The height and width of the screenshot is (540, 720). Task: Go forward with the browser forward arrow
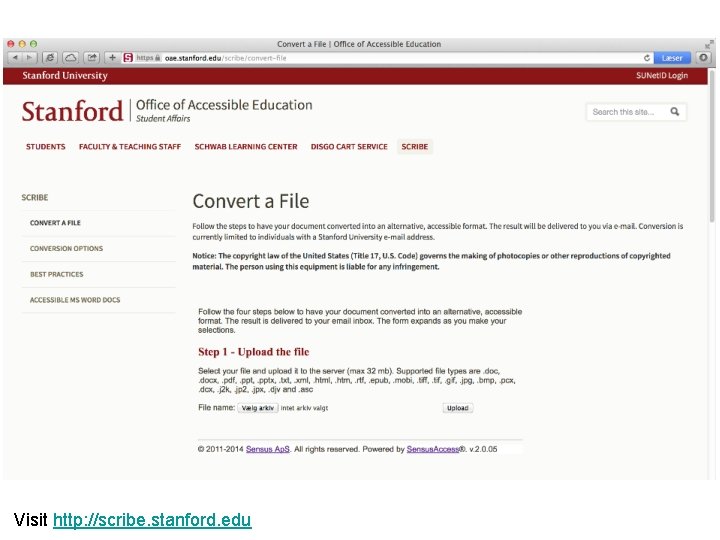click(x=29, y=58)
